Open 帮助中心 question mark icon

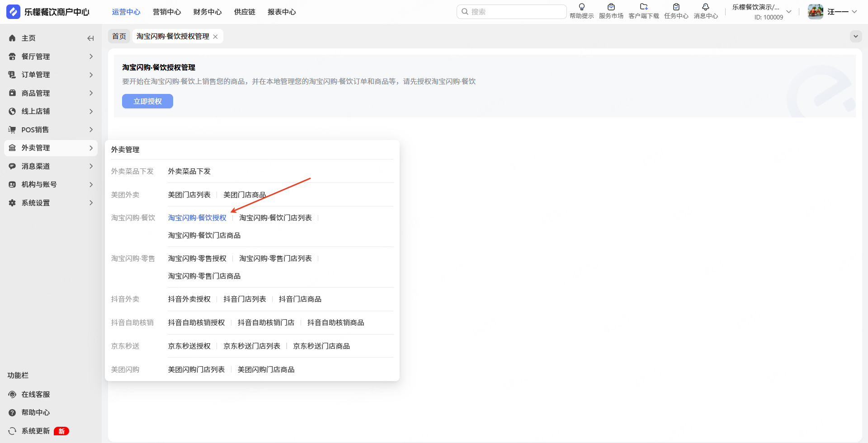pos(12,412)
